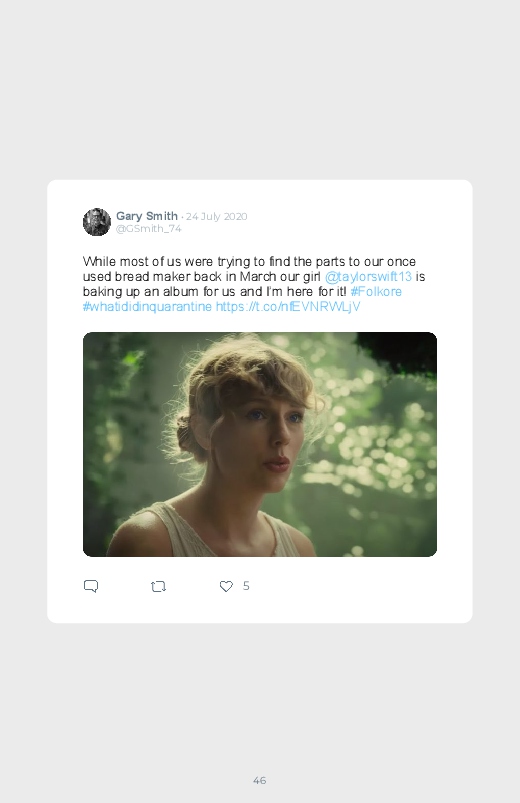Click the dark foliage corner of the photo
Image resolution: width=520 pixels, height=803 pixels.
coord(402,352)
